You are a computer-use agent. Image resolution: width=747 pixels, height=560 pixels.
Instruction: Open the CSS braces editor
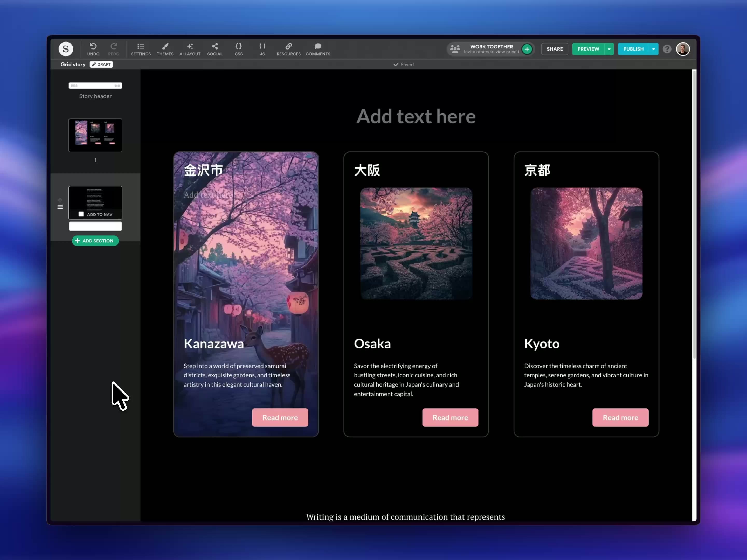pos(238,46)
